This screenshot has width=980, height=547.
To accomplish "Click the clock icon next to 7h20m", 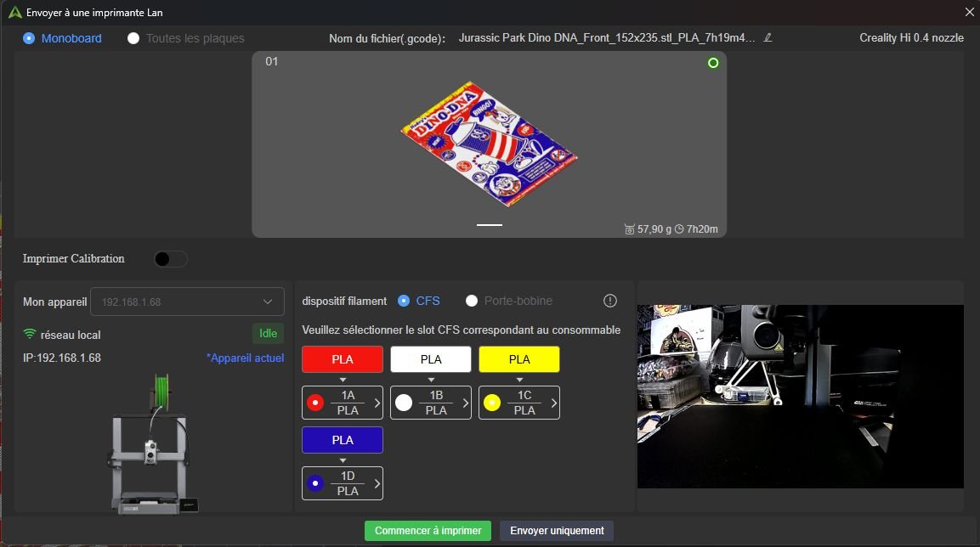I will 679,229.
